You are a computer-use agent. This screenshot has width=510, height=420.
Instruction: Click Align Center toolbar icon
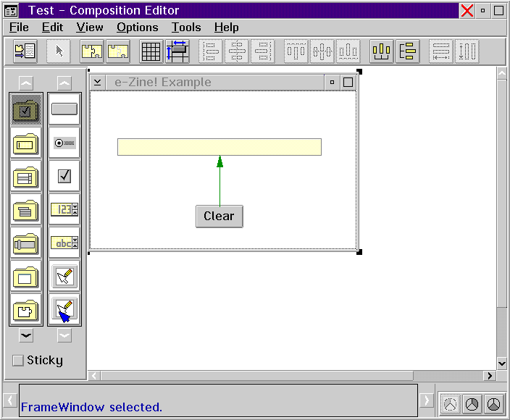pyautogui.click(x=237, y=51)
